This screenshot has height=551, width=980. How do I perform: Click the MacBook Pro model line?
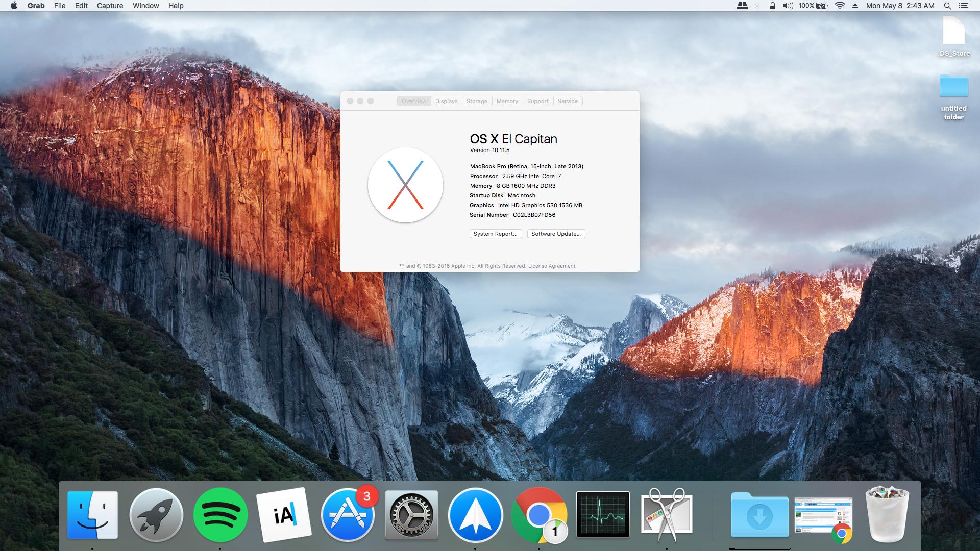(527, 166)
